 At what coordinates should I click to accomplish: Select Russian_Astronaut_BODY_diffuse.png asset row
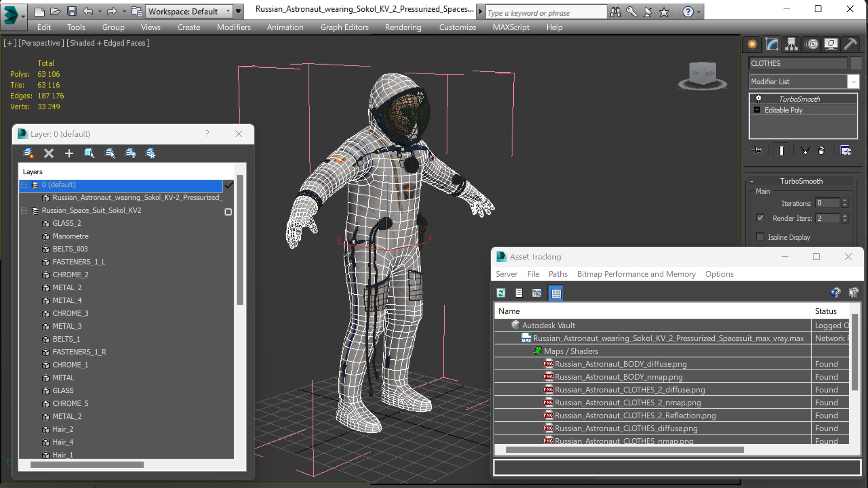[652, 364]
